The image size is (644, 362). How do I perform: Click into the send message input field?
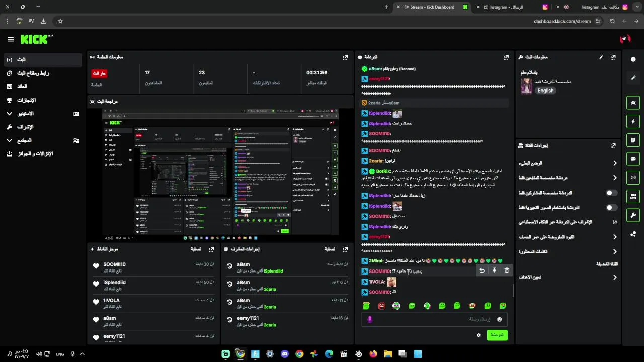pos(434,319)
